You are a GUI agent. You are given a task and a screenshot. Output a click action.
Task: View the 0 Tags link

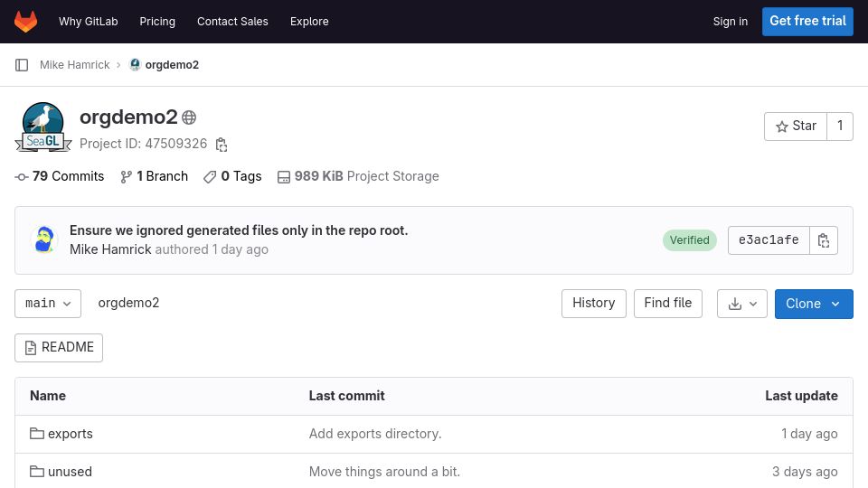point(232,176)
